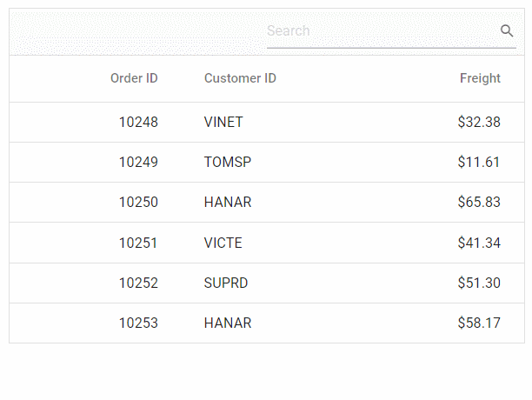Select the order 10249 cell
The image size is (532, 400).
point(138,163)
